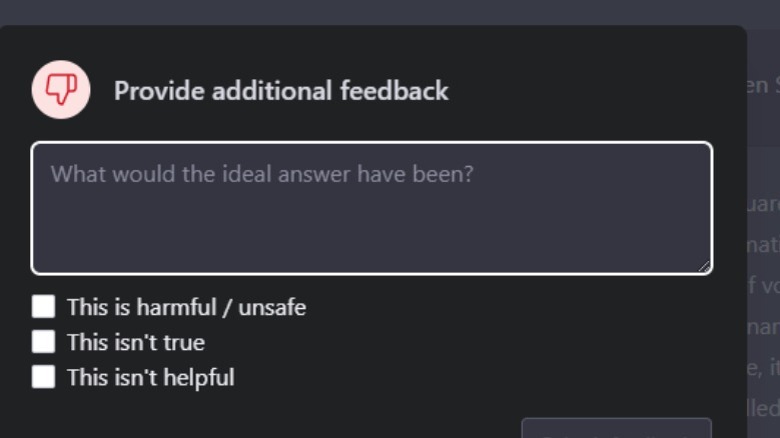Click the "This isn't true" label text

point(135,342)
